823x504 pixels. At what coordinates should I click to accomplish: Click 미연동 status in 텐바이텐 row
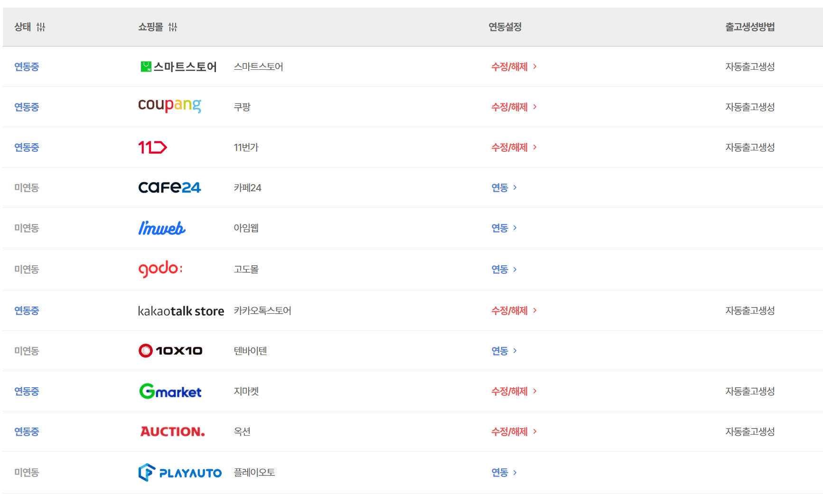point(27,351)
